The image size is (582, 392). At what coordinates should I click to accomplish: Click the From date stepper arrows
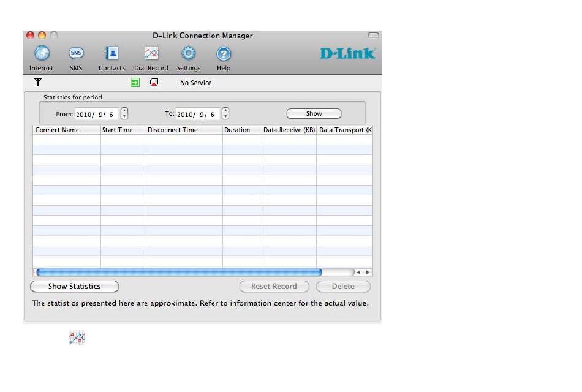click(124, 113)
